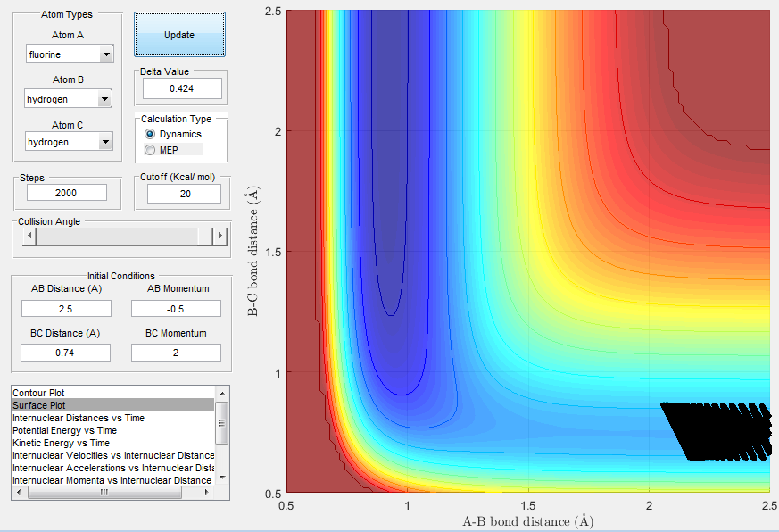This screenshot has height=532, width=779.
Task: Select Contour Plot in the list
Action: point(113,393)
